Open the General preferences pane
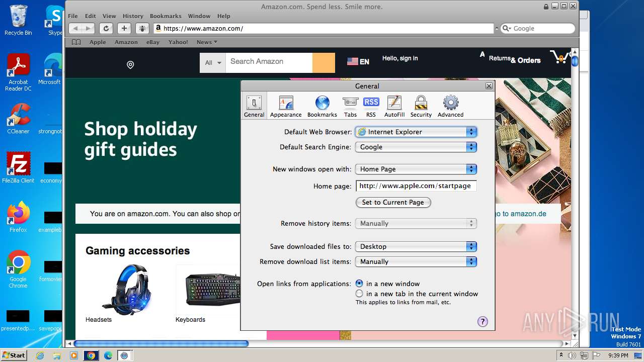 [254, 106]
